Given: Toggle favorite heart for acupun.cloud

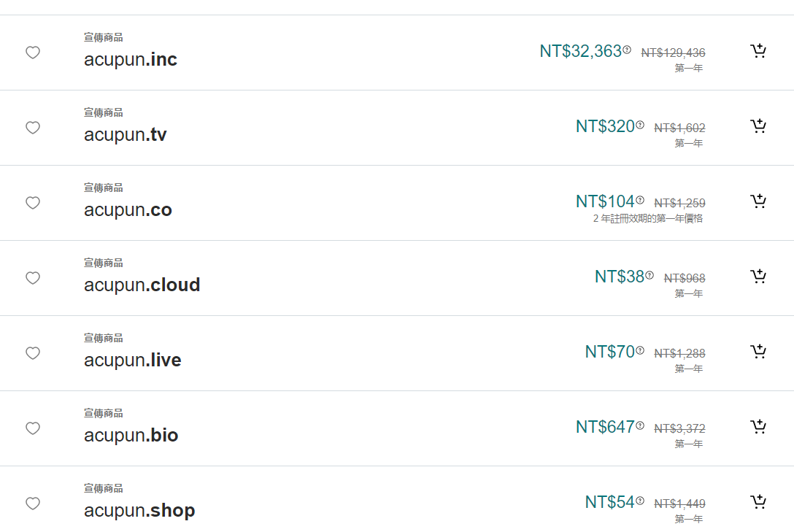Looking at the screenshot, I should tap(33, 278).
